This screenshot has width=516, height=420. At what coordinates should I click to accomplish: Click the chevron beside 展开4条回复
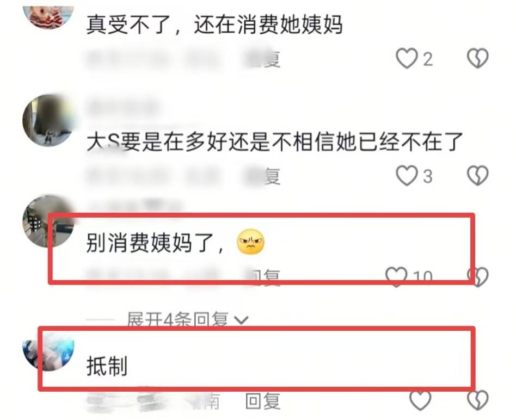[242, 319]
